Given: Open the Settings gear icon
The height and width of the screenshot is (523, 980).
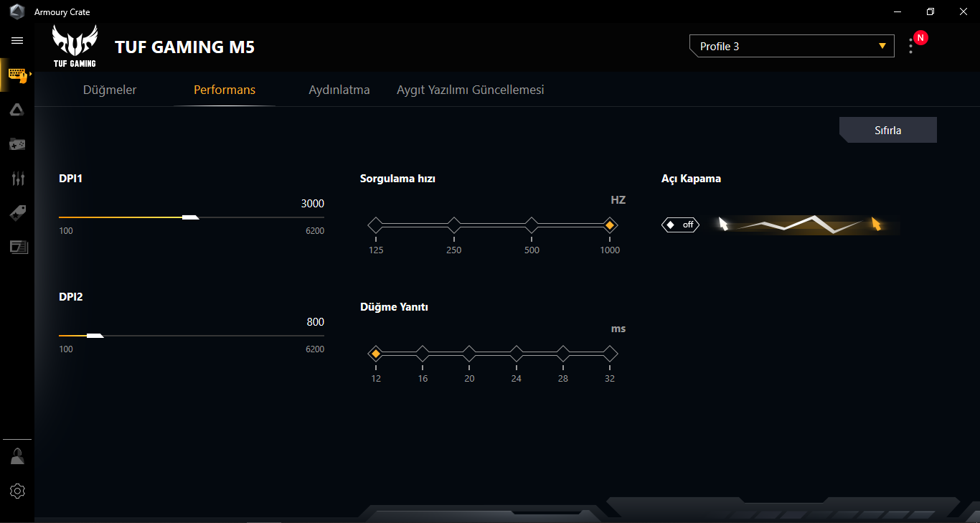Looking at the screenshot, I should 17,491.
